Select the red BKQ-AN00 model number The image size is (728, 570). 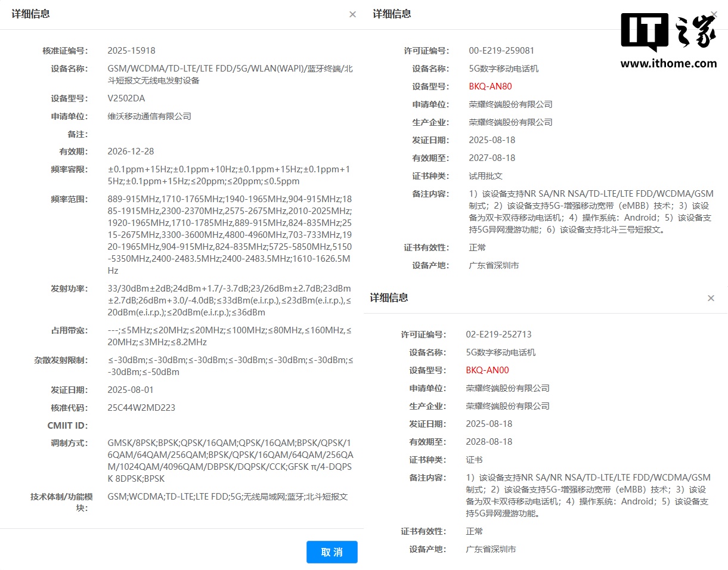click(x=487, y=370)
